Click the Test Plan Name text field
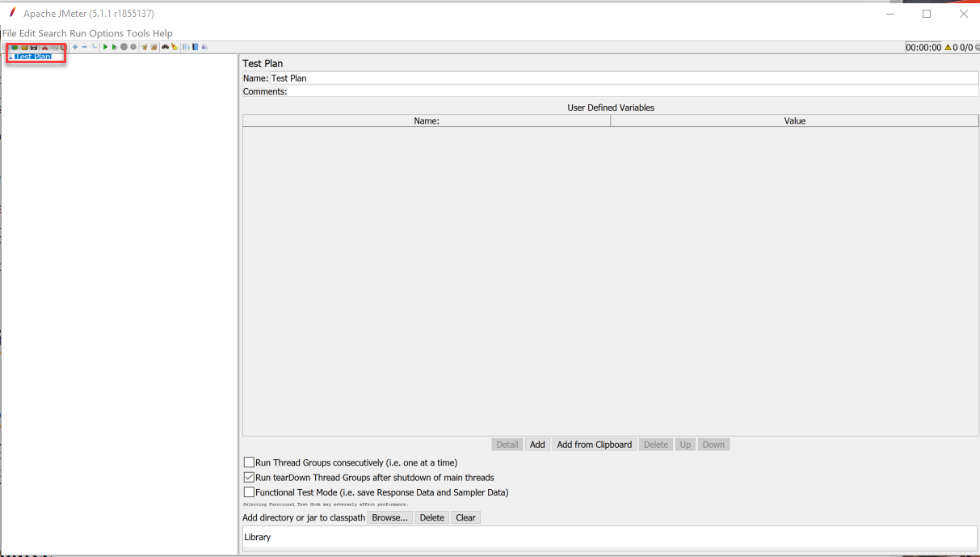 point(622,78)
